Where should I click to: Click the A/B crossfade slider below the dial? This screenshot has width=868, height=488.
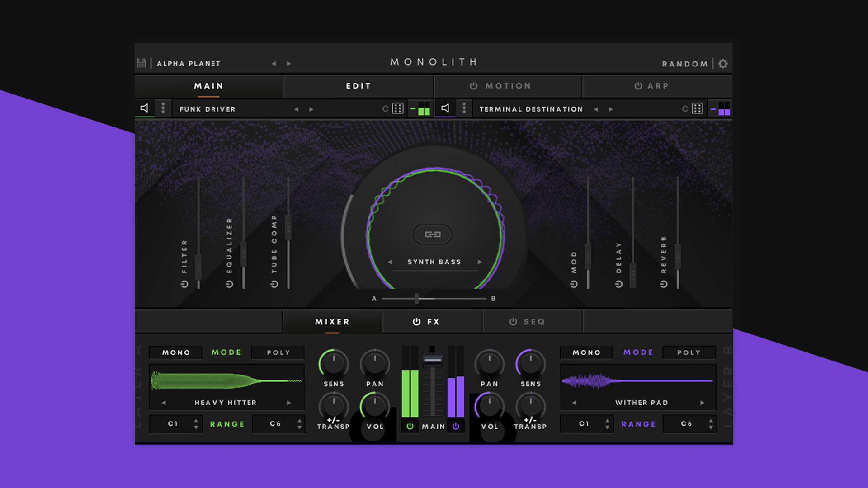coord(416,298)
